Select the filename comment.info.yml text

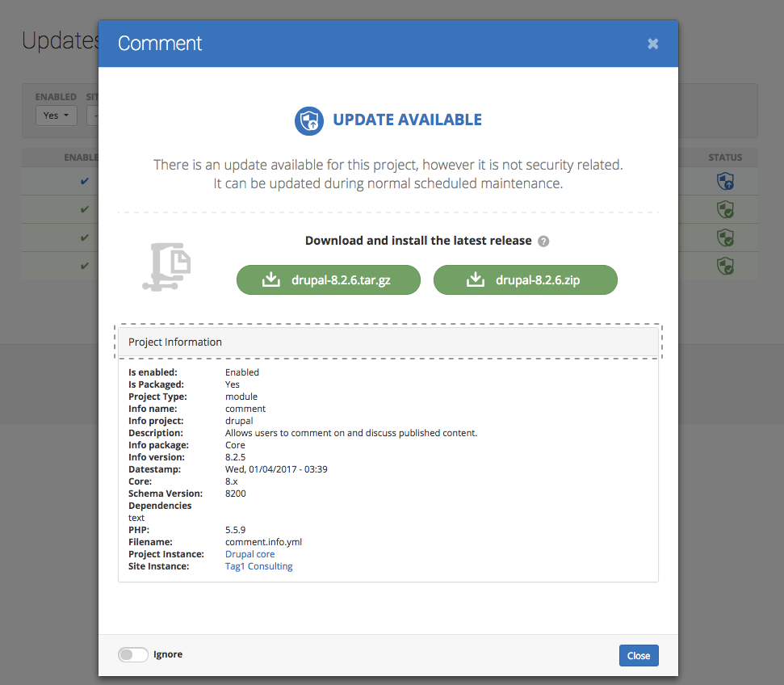263,542
